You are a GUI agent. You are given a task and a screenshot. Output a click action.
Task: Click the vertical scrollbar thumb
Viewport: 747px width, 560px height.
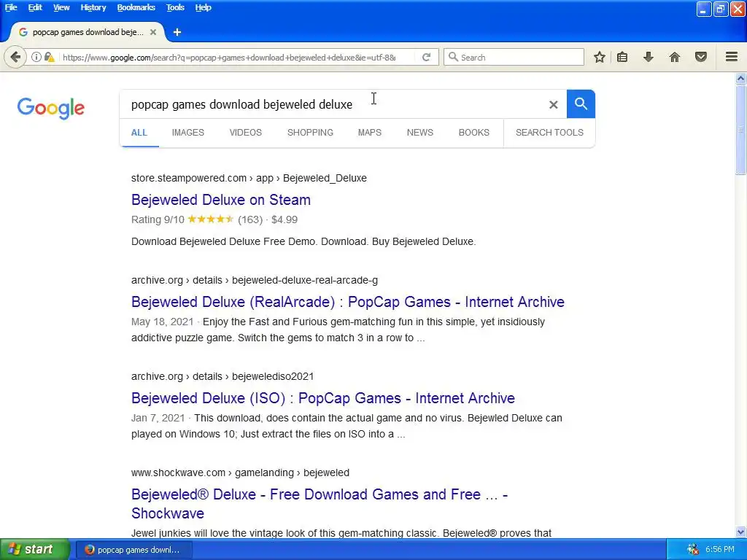click(741, 130)
